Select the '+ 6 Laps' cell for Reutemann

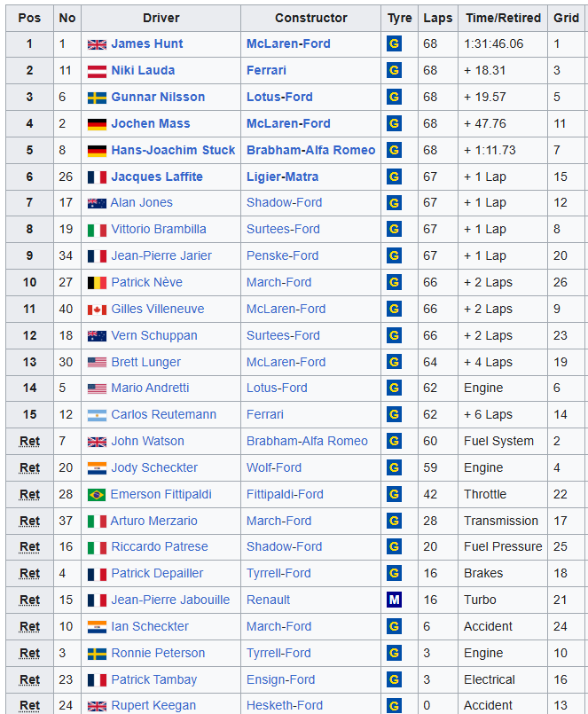(x=489, y=414)
